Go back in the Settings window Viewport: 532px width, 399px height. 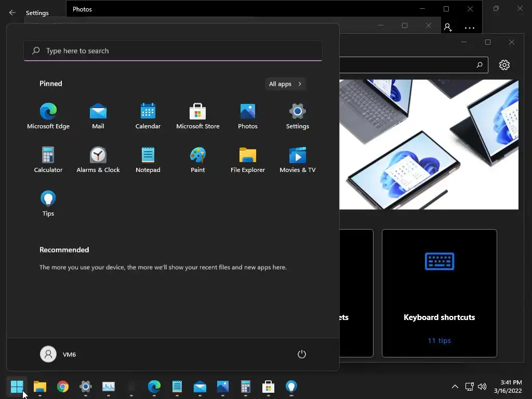pos(12,12)
